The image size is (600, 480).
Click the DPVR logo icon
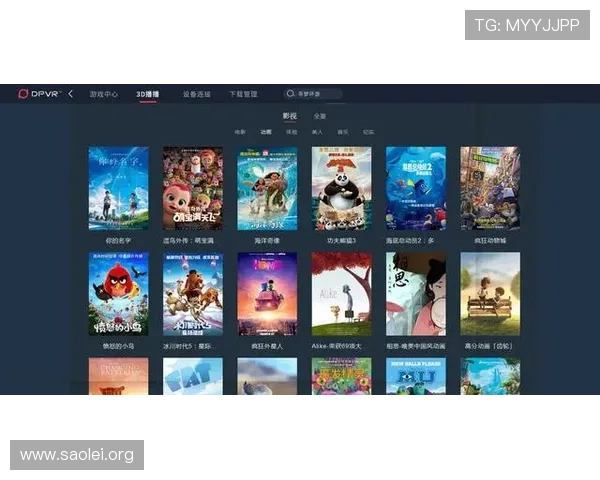(23, 94)
